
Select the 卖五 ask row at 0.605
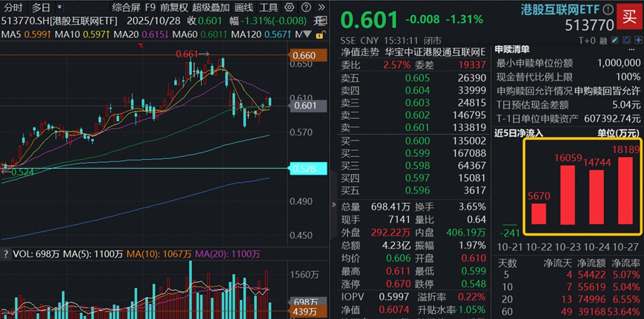point(413,78)
